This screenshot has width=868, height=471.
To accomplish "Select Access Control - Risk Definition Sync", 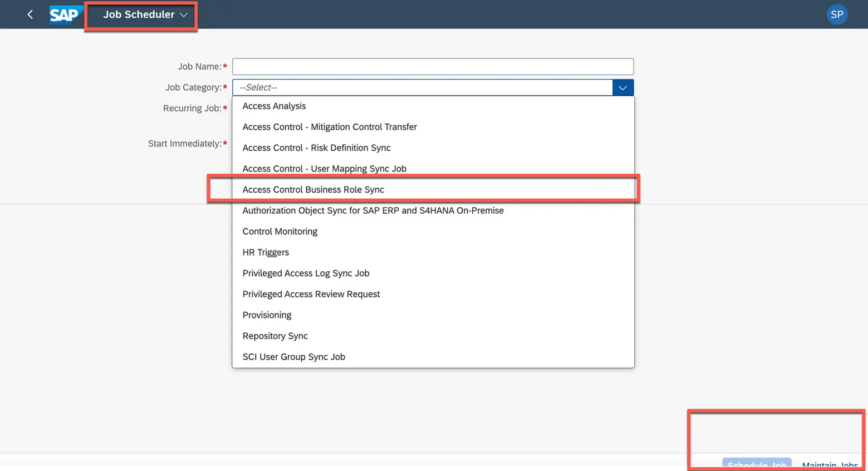I will pos(316,148).
